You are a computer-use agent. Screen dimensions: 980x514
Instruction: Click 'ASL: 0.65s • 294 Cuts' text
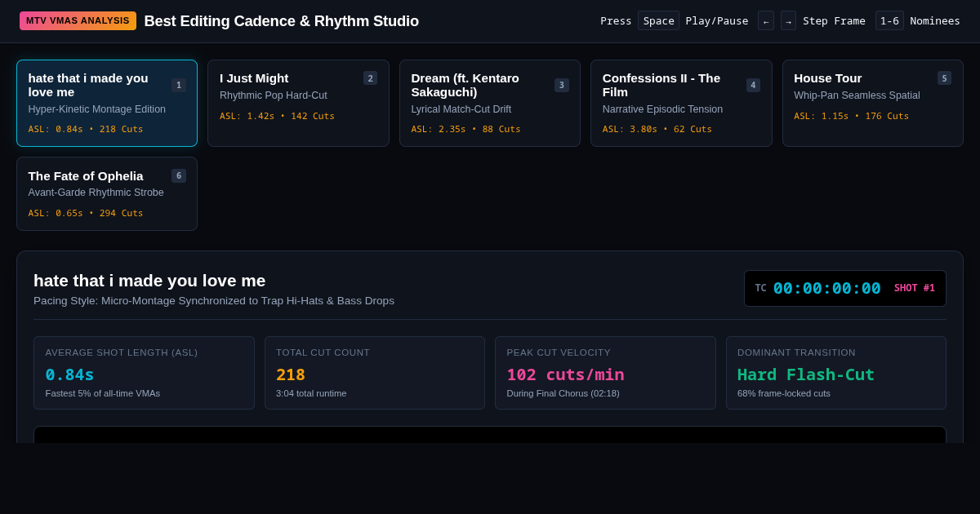[86, 213]
